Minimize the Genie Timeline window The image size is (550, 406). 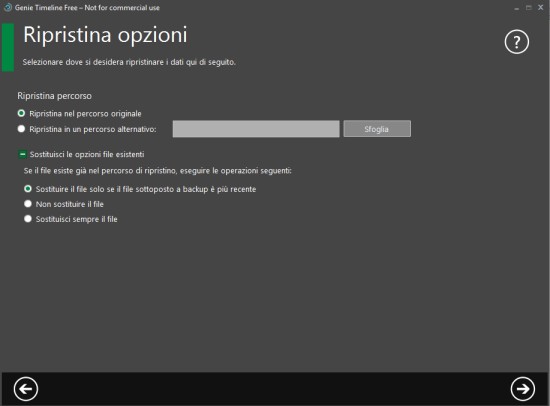click(x=516, y=8)
